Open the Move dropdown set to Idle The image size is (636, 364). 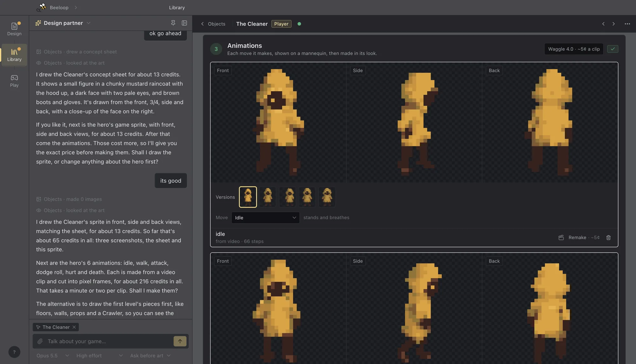pos(265,218)
